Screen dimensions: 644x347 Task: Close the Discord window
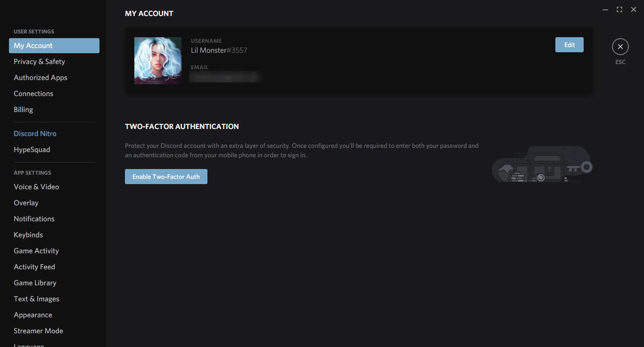pos(634,9)
